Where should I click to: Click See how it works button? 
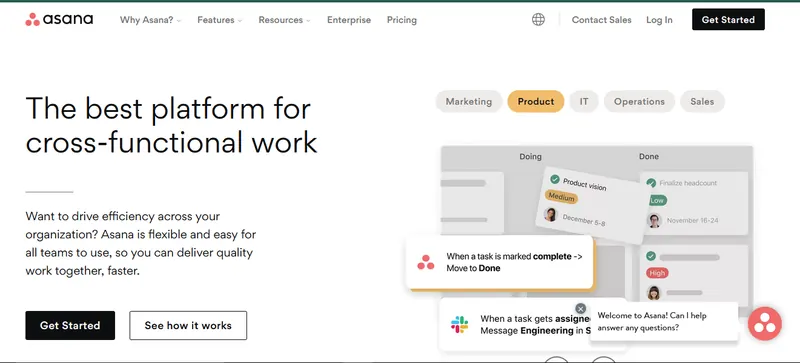(188, 325)
